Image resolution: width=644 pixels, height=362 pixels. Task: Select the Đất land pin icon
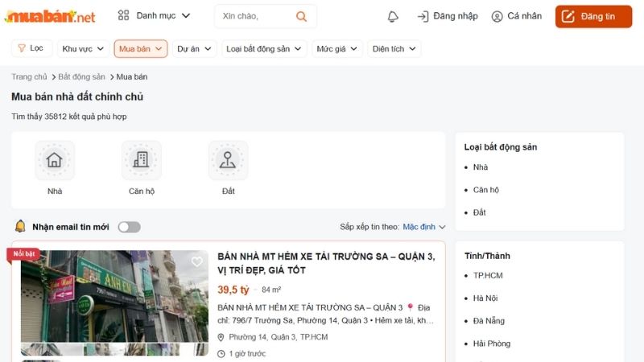click(228, 160)
